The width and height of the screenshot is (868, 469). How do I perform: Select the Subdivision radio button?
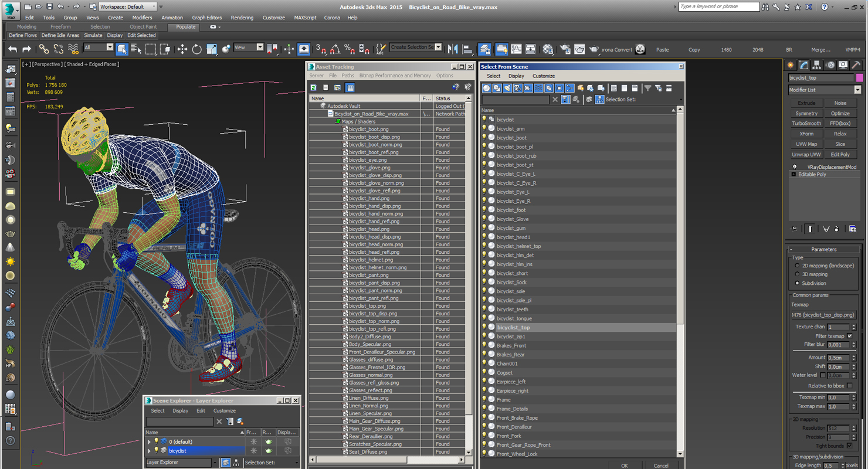797,283
